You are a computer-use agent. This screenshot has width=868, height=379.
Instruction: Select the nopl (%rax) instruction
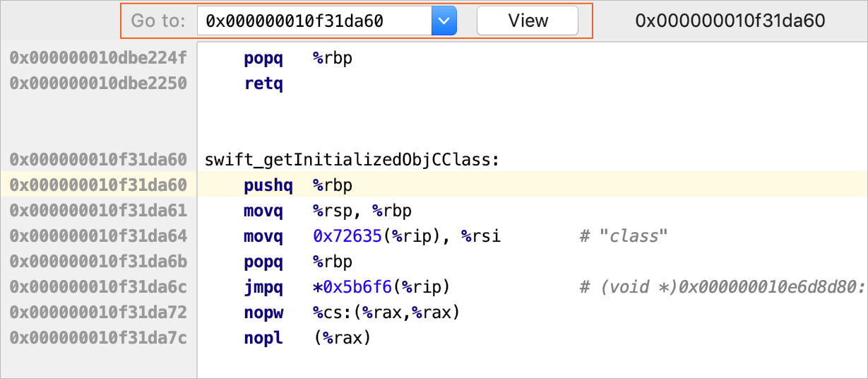[x=307, y=338]
